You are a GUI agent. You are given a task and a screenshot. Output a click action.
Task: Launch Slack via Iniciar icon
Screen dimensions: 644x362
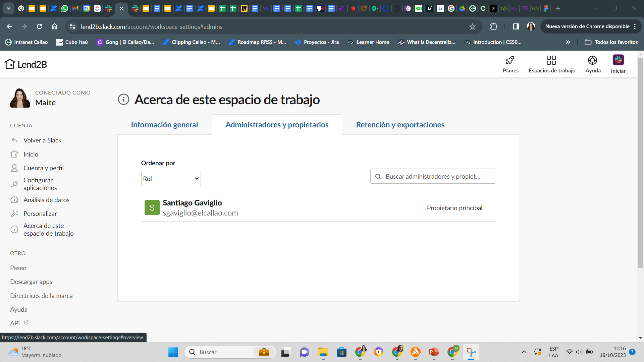click(618, 60)
